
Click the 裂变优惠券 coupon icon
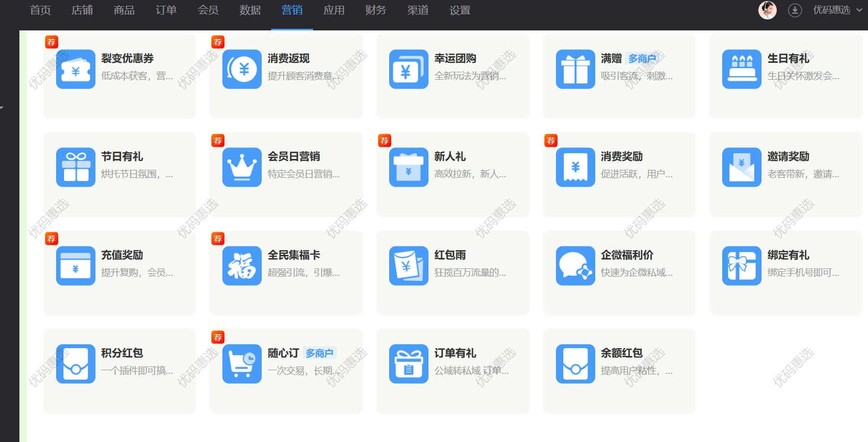(76, 69)
